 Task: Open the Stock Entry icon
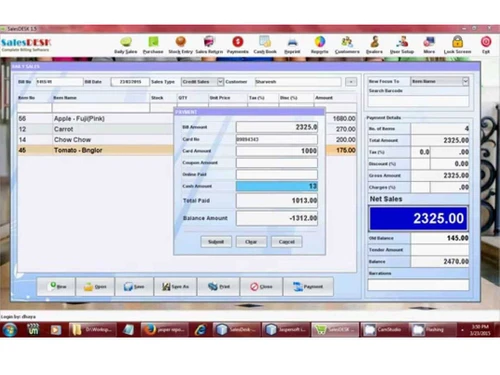pos(180,45)
